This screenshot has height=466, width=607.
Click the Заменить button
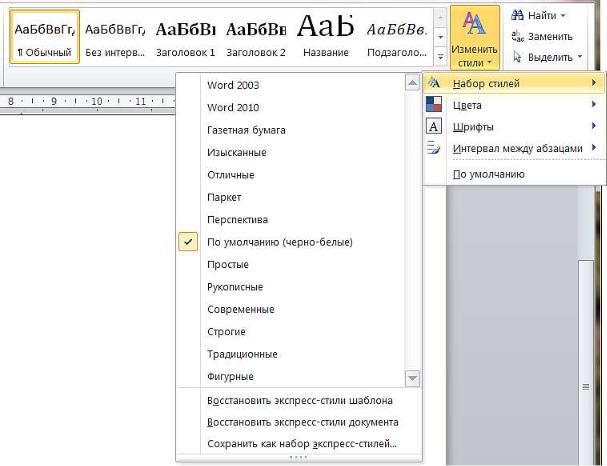click(x=542, y=36)
